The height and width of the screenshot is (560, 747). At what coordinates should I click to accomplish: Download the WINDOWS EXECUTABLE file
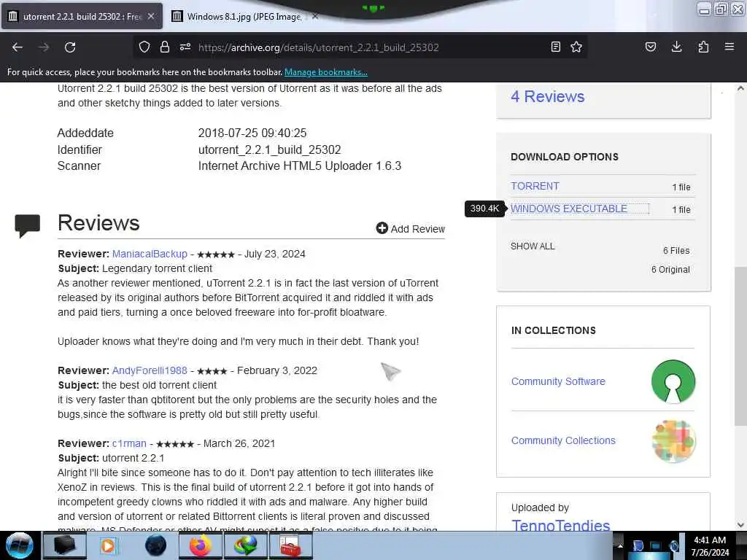click(569, 209)
